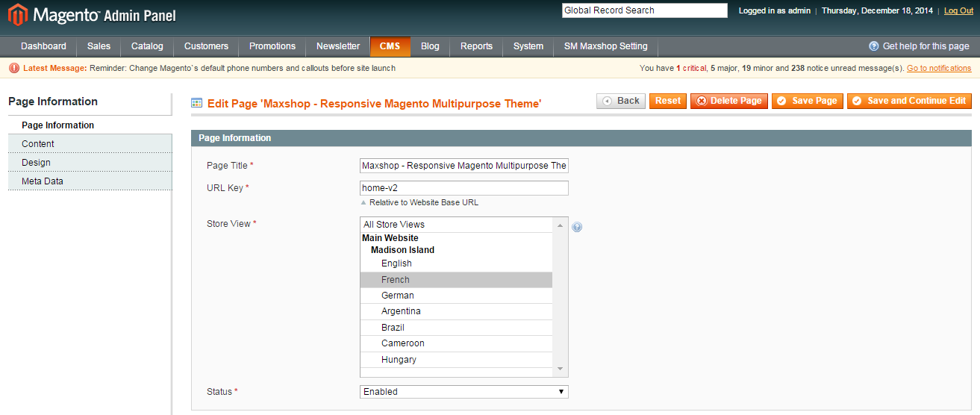Open the Reports menu

coord(476,46)
